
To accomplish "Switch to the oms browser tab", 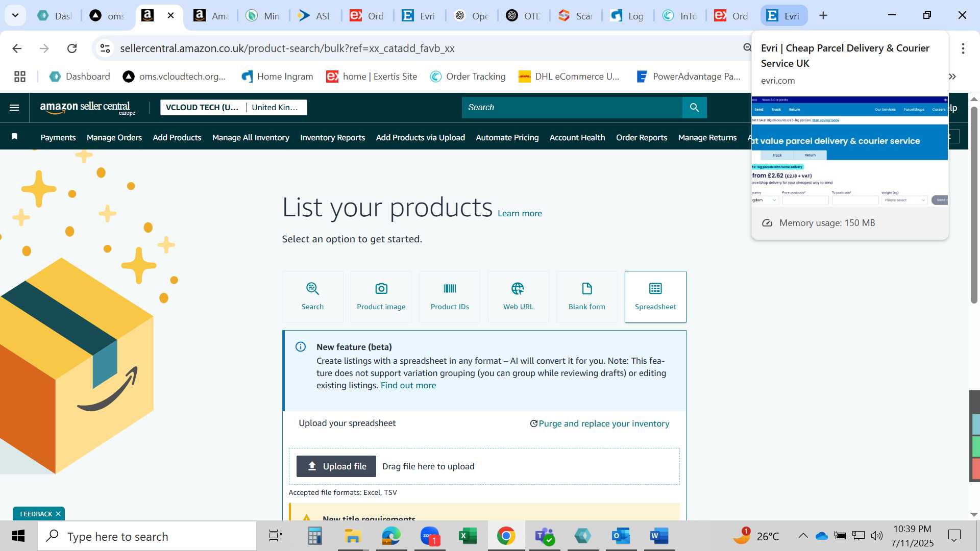I will coord(107,16).
